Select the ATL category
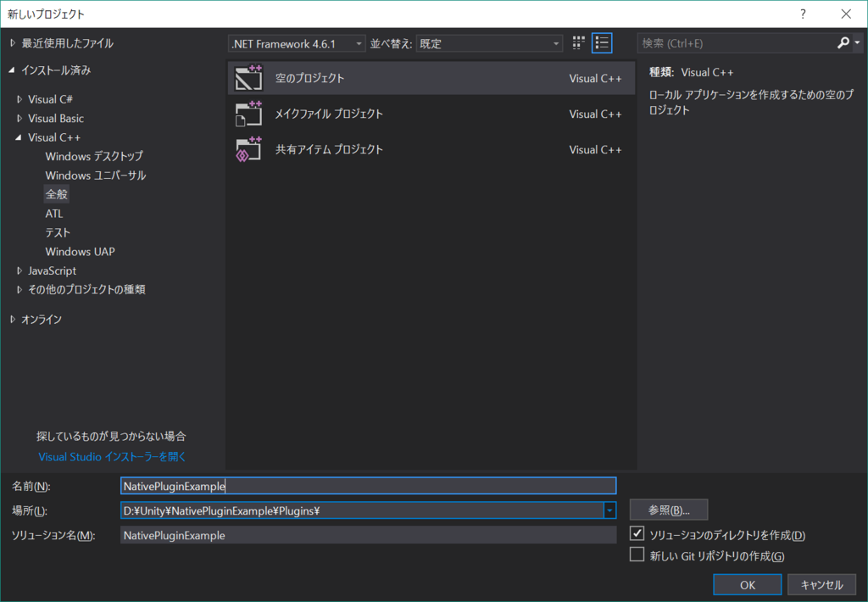The image size is (868, 602). tap(54, 213)
